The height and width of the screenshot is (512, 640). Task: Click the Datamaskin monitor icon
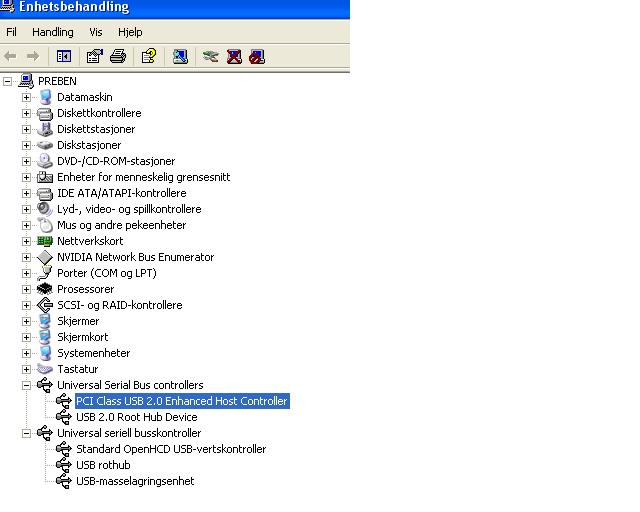tap(45, 97)
